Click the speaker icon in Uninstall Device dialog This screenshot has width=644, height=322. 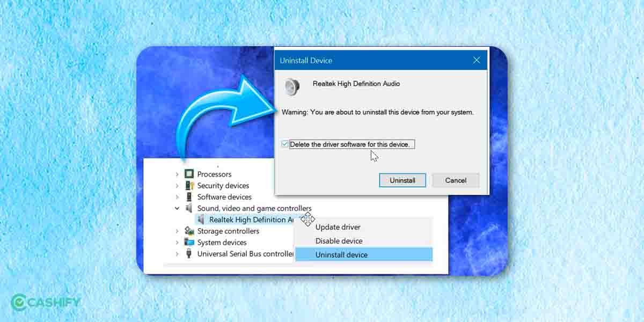[292, 86]
